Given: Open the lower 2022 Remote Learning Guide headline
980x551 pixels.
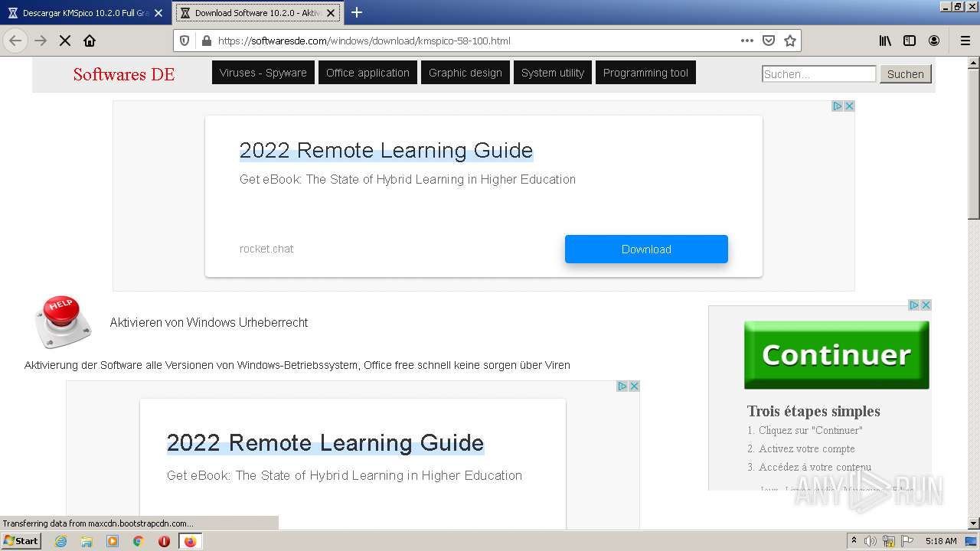Looking at the screenshot, I should point(325,443).
